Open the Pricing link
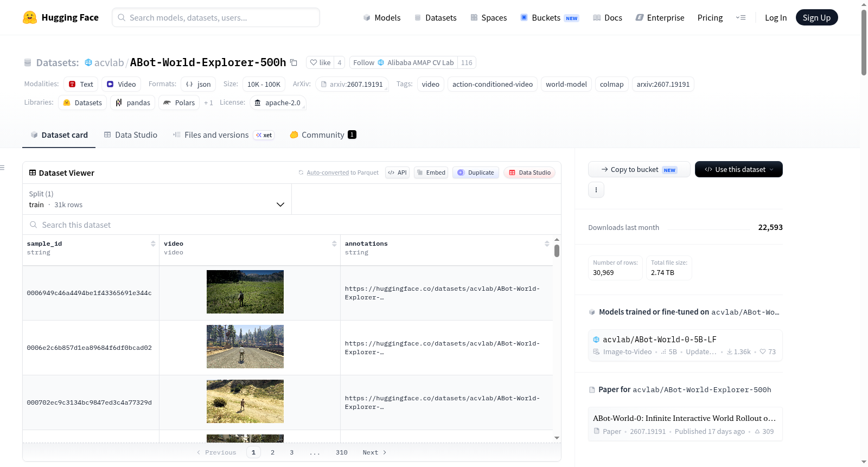 click(710, 17)
